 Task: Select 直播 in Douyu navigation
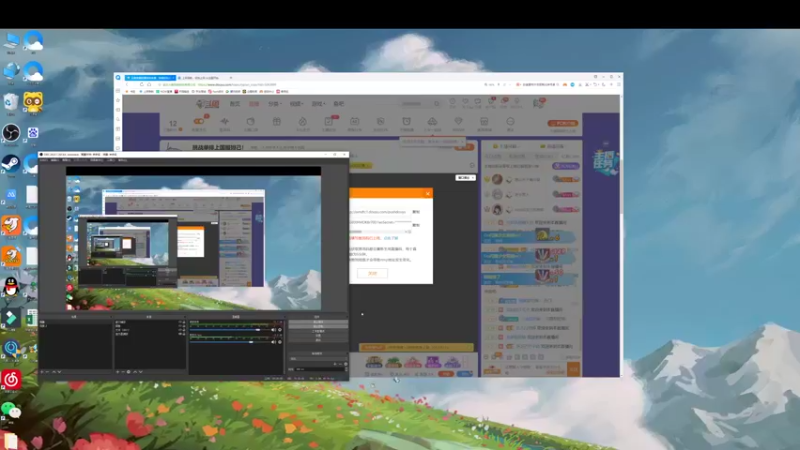click(x=254, y=104)
